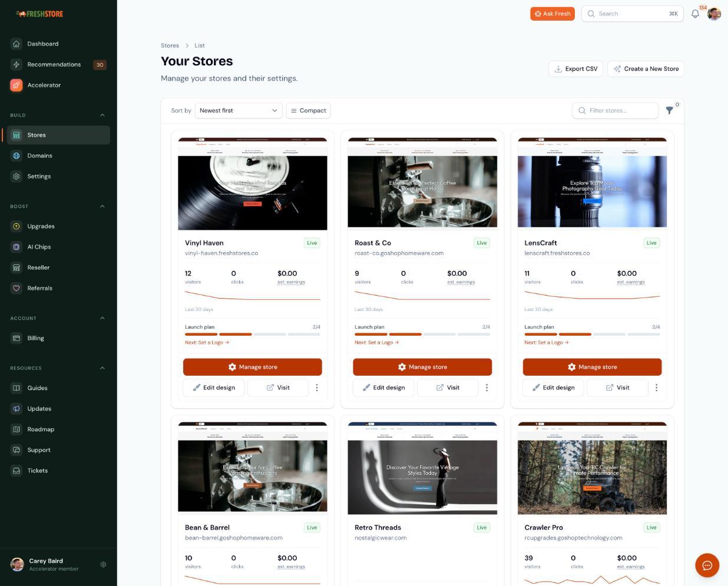728x586 pixels.
Task: Open more options for LensCraft
Action: pyautogui.click(x=656, y=388)
